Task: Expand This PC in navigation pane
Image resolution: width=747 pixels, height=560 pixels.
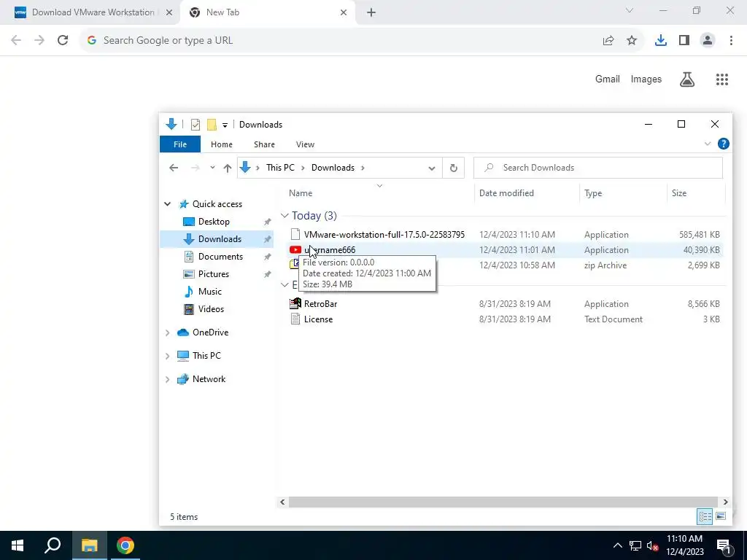Action: (x=167, y=356)
